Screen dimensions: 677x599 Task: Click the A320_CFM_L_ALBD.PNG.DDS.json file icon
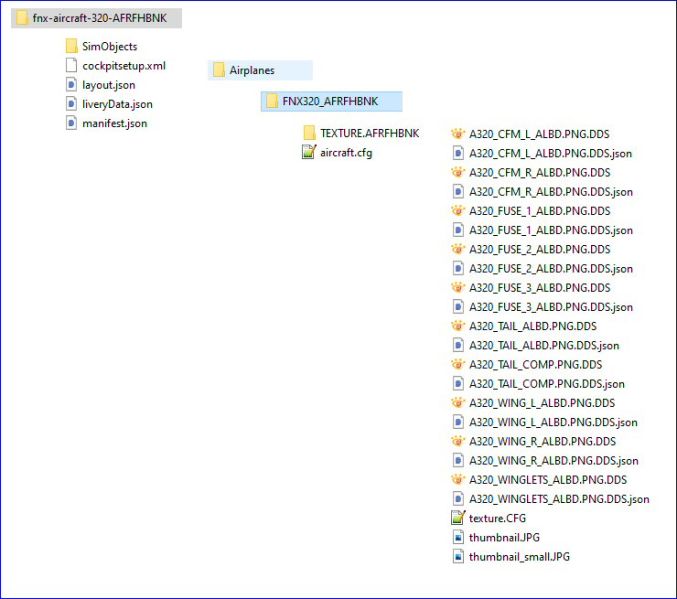(x=458, y=153)
